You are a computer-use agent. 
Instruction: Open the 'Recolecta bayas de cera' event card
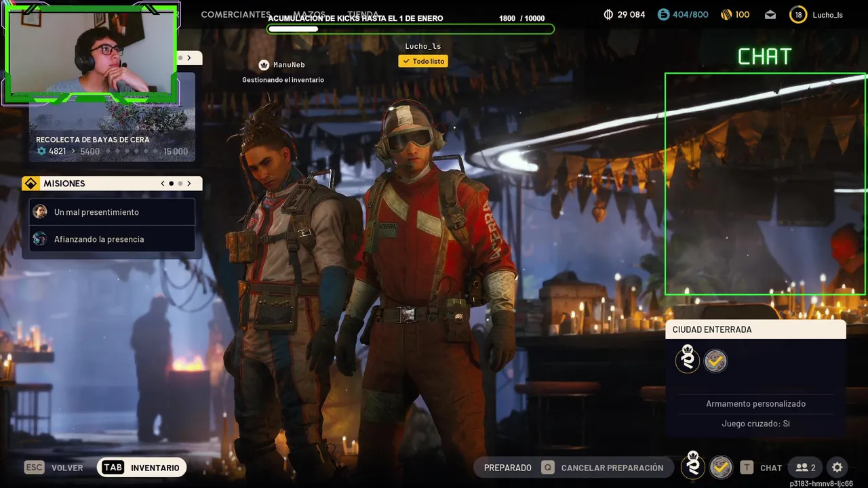pyautogui.click(x=112, y=117)
